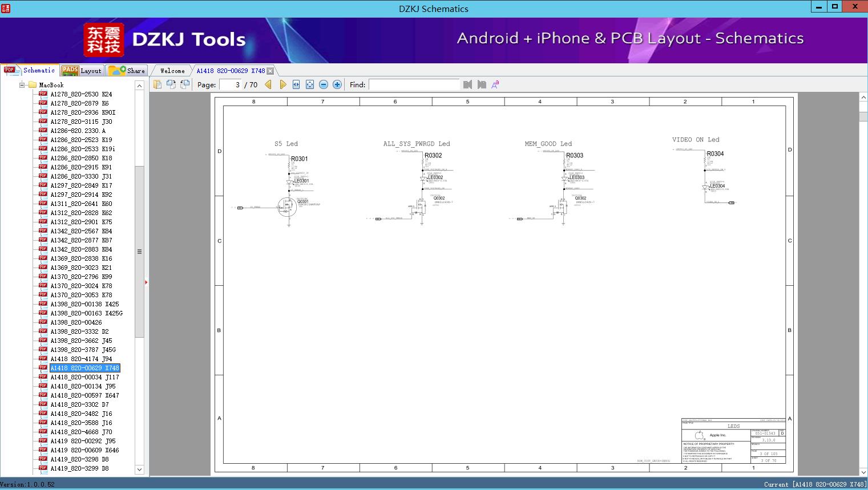Click the page number field
The image size is (868, 490).
pos(231,84)
